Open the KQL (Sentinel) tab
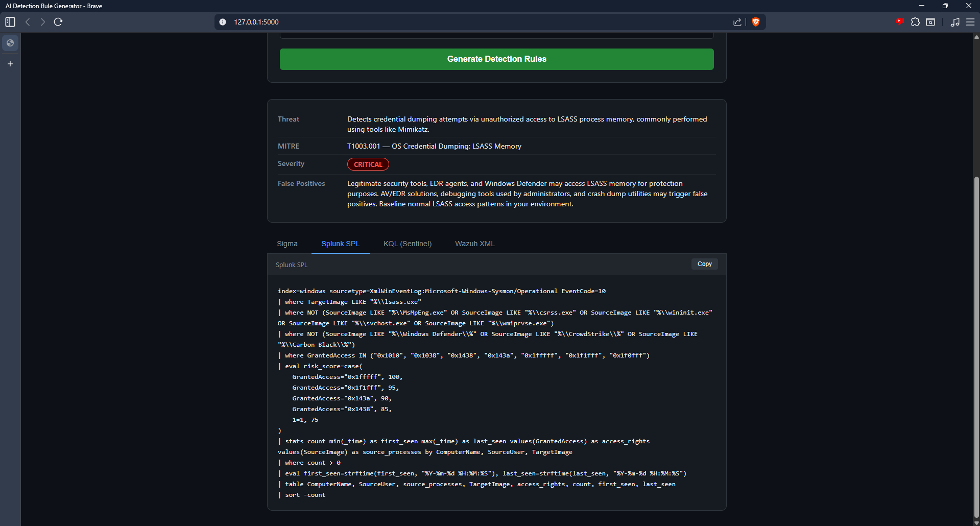The image size is (980, 526). click(408, 244)
